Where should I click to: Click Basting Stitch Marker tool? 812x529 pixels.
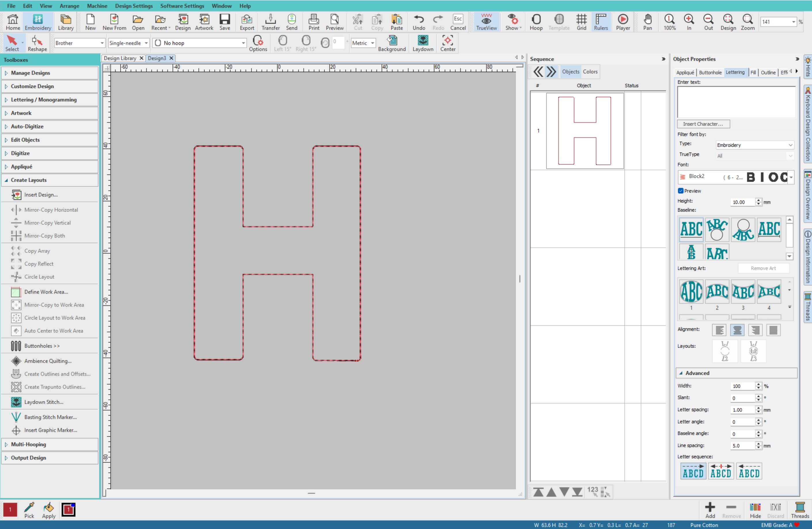[50, 417]
